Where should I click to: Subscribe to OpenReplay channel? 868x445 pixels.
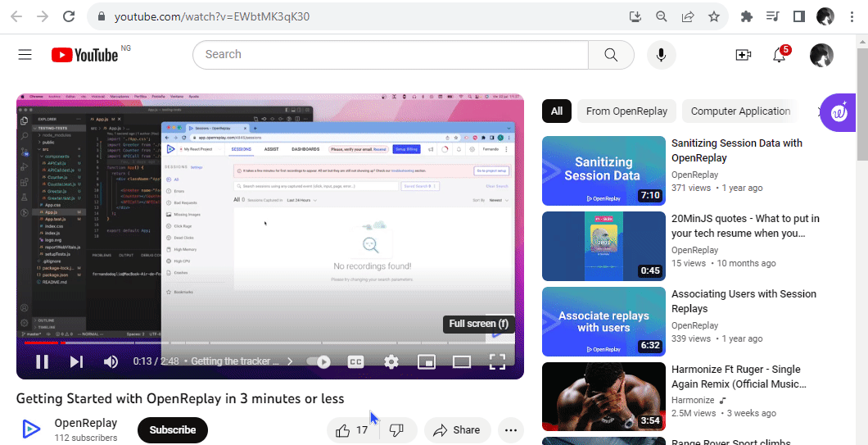(173, 430)
